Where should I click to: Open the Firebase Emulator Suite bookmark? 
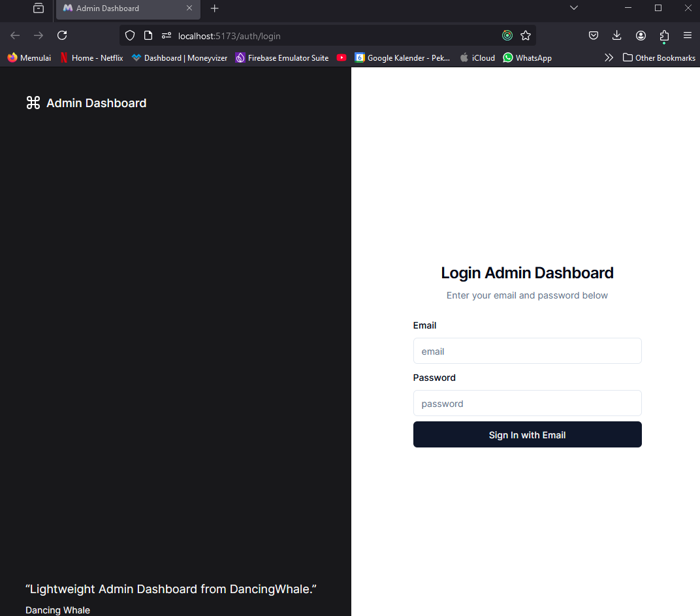pos(281,57)
